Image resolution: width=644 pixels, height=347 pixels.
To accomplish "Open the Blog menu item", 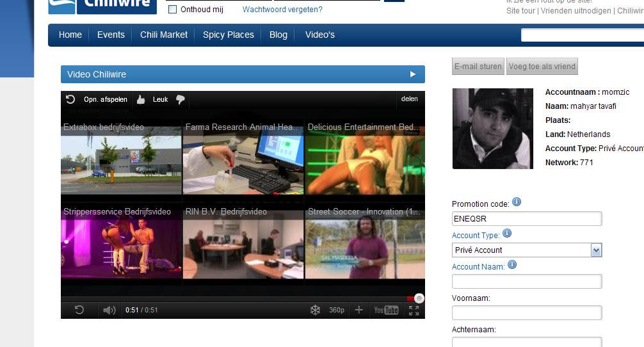I will tap(278, 35).
